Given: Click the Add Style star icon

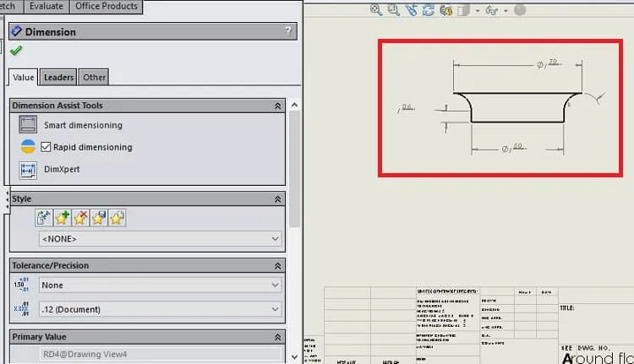Looking at the screenshot, I should coord(62,218).
